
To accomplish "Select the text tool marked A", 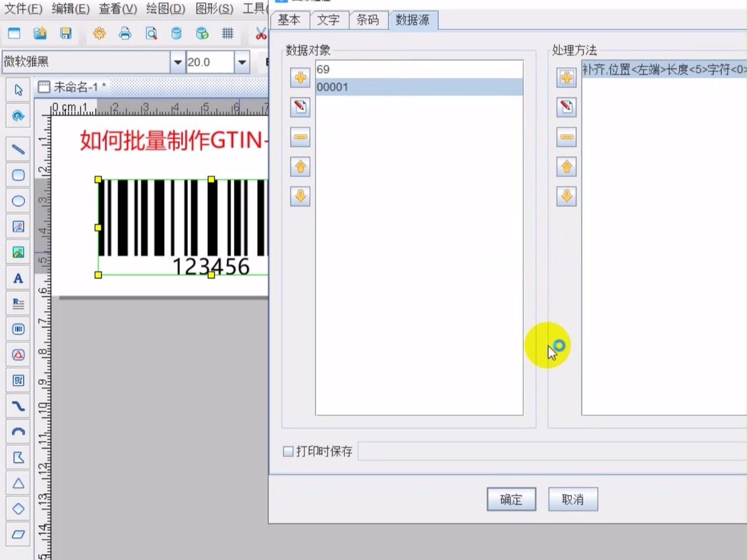I will point(18,278).
